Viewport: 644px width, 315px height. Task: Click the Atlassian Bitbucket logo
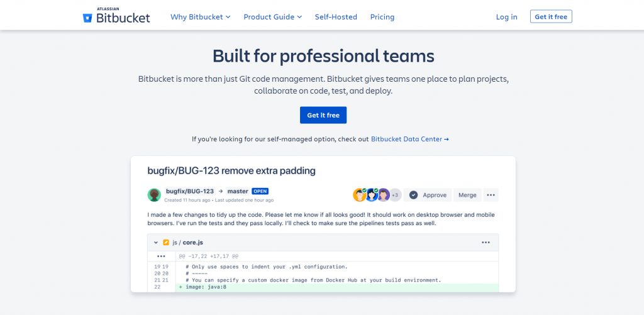[116, 16]
